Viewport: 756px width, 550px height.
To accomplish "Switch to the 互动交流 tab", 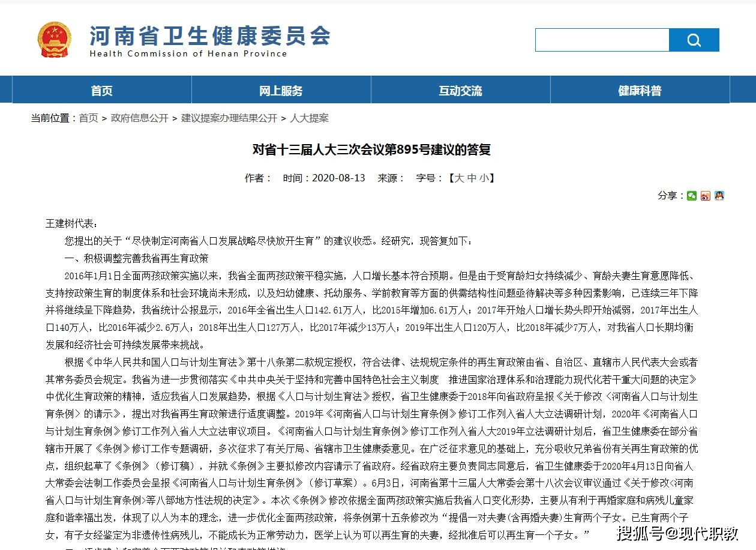I will coord(460,90).
